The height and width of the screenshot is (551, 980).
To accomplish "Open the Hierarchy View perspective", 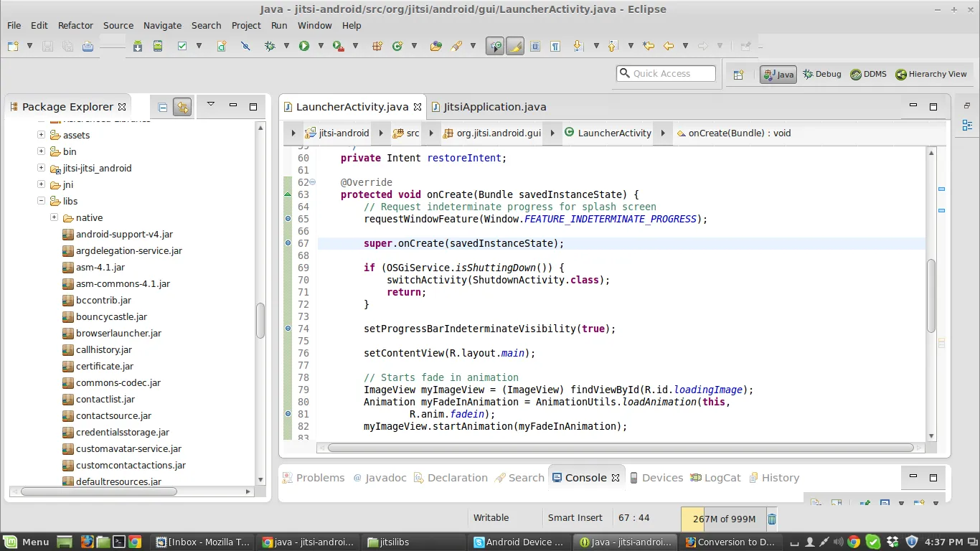I will pos(931,74).
